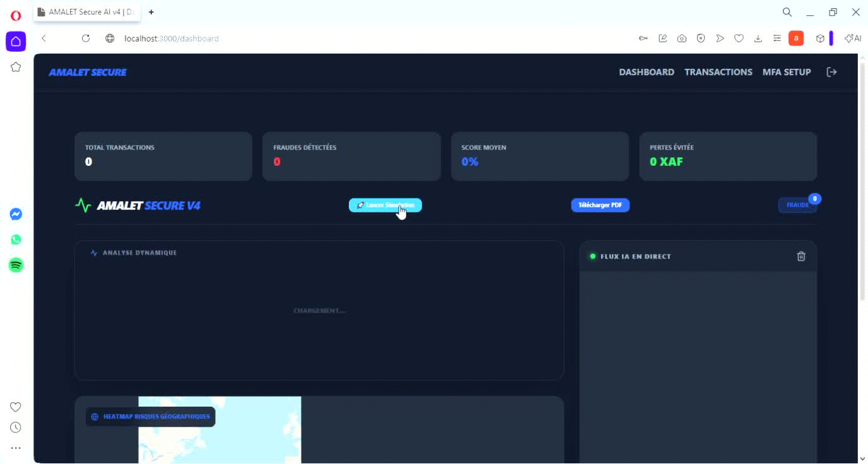
Task: Open Spotify from the sidebar
Action: (x=15, y=265)
